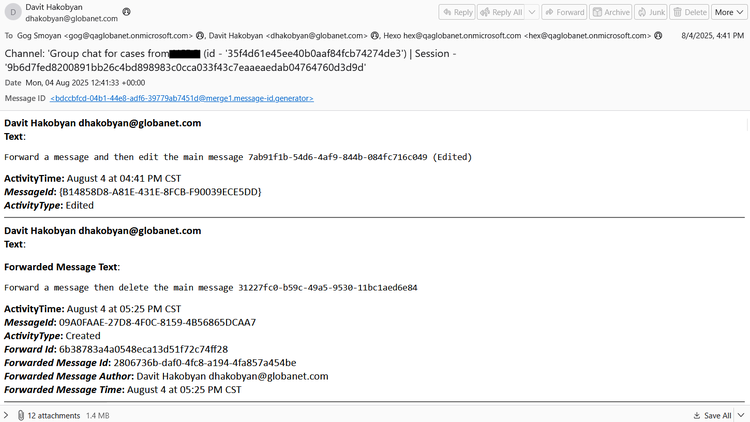Archive this email

(x=611, y=12)
